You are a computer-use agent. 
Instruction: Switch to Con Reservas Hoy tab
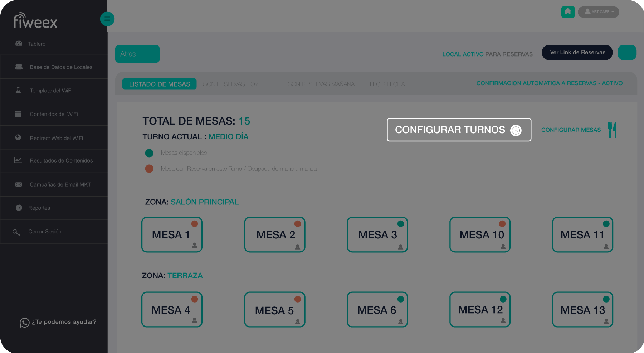pyautogui.click(x=230, y=84)
